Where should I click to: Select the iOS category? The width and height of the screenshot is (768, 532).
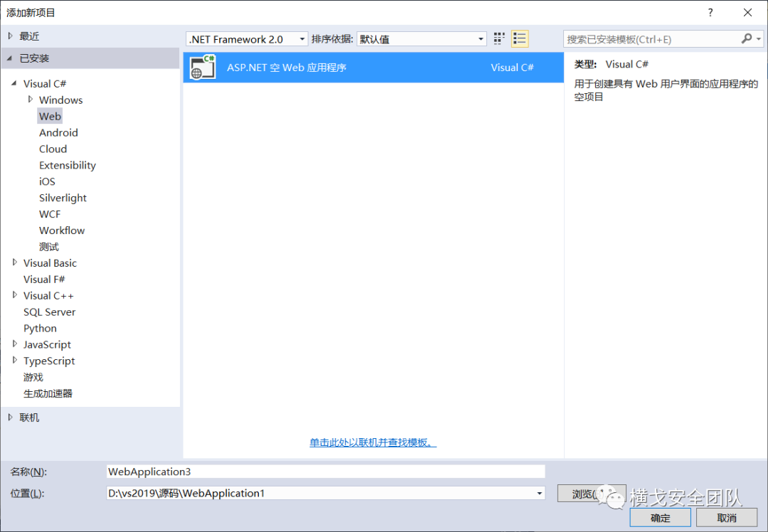[x=47, y=181]
